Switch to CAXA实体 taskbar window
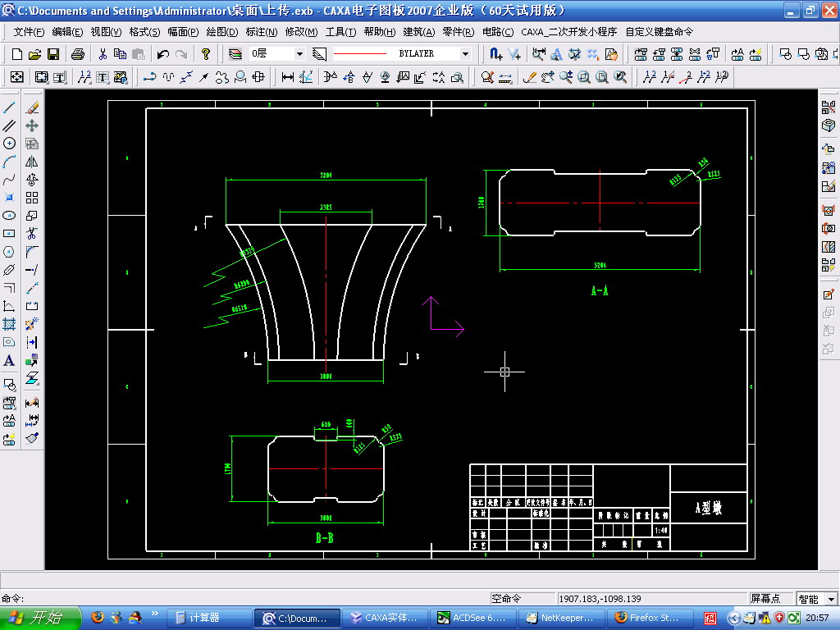The height and width of the screenshot is (630, 840). [386, 618]
